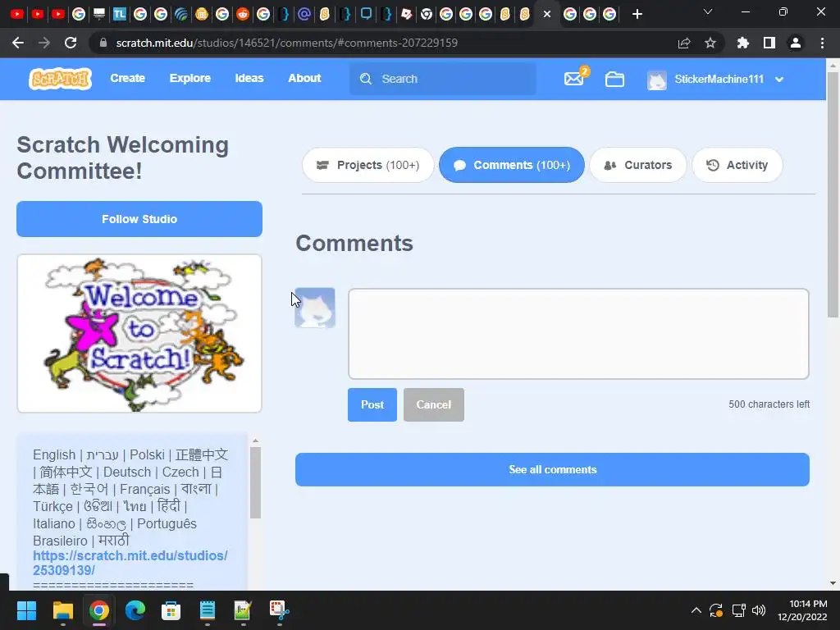
Task: Open the About menu item
Action: click(x=304, y=78)
